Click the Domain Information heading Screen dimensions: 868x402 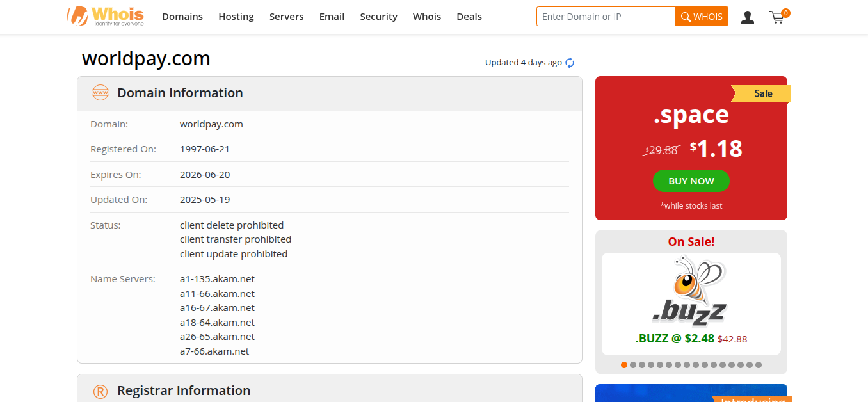(x=180, y=93)
